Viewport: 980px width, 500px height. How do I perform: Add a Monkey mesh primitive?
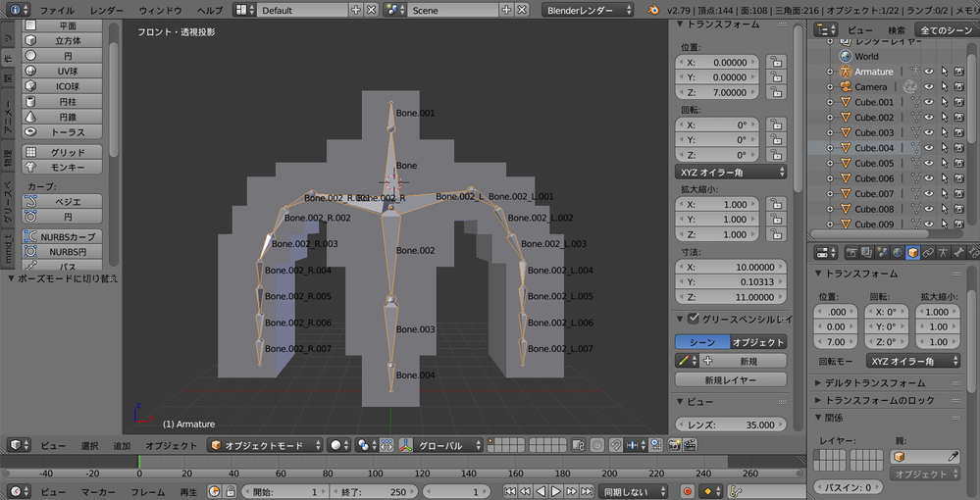click(x=61, y=168)
